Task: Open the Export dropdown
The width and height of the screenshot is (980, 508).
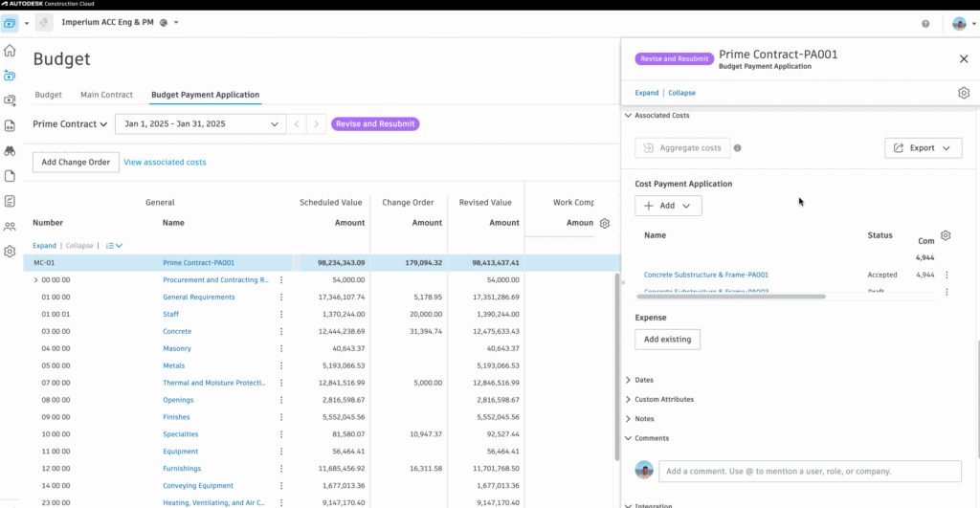Action: pyautogui.click(x=923, y=148)
